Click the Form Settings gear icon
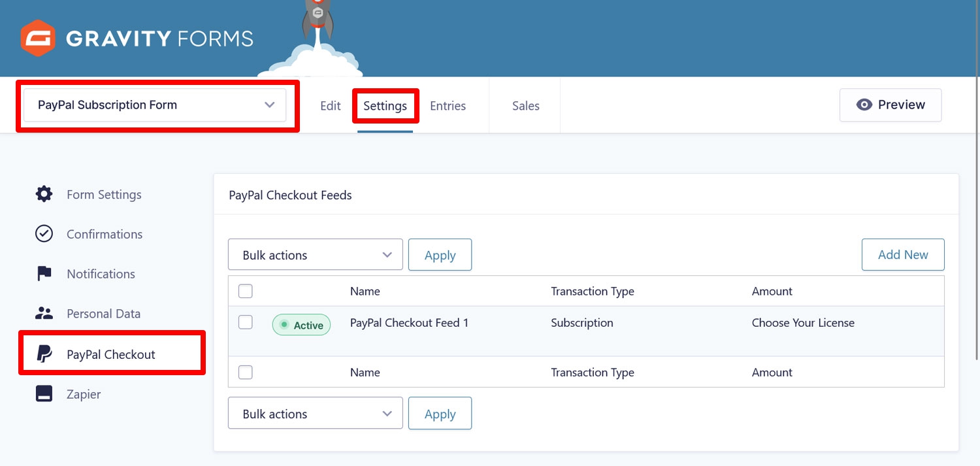 point(44,194)
